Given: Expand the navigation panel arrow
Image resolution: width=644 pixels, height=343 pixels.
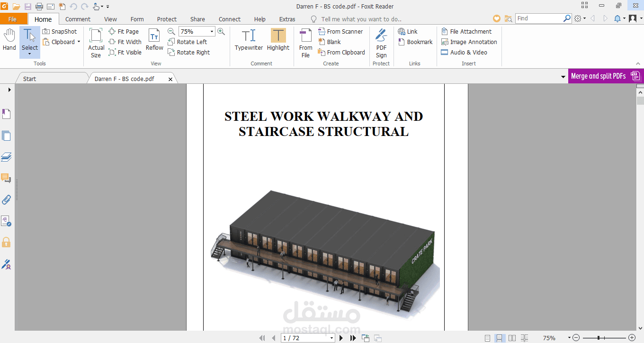Looking at the screenshot, I should [9, 90].
